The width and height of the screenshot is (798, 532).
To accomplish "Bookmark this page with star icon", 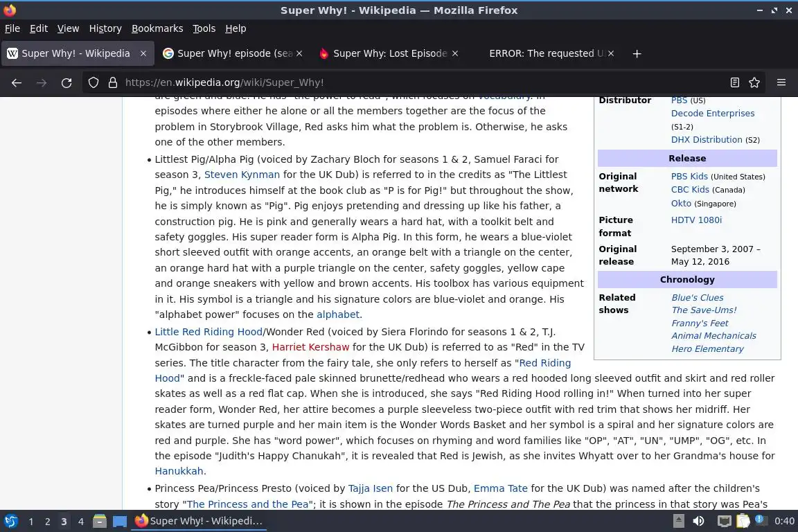I will (x=754, y=82).
